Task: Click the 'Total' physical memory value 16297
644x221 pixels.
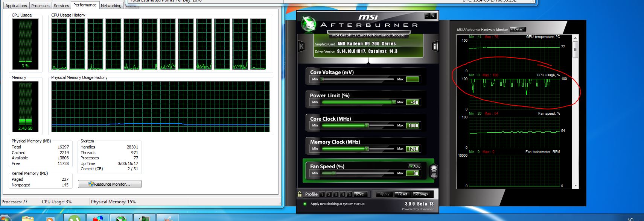Action: (x=63, y=147)
